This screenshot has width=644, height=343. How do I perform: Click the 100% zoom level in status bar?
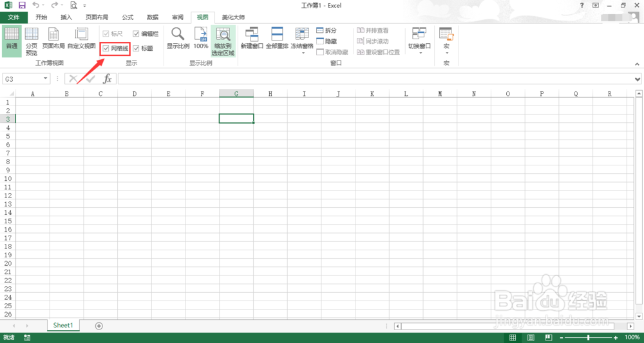pos(632,338)
